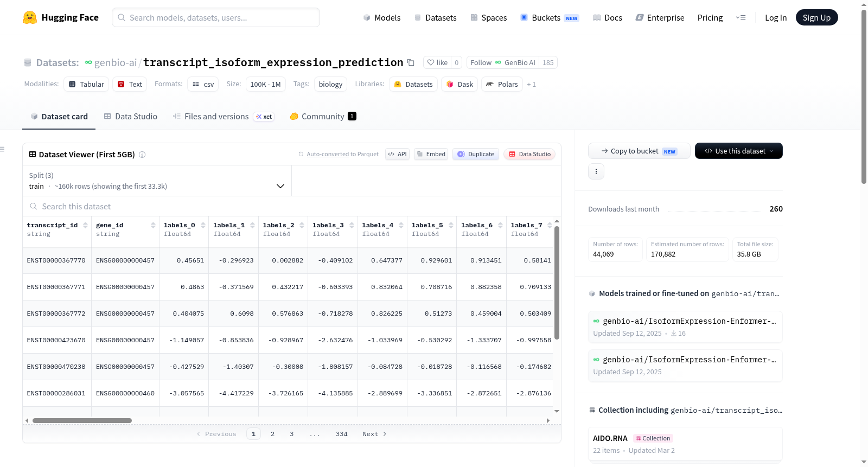Copy dataset name with the copy icon
The image size is (868, 467).
(x=411, y=63)
